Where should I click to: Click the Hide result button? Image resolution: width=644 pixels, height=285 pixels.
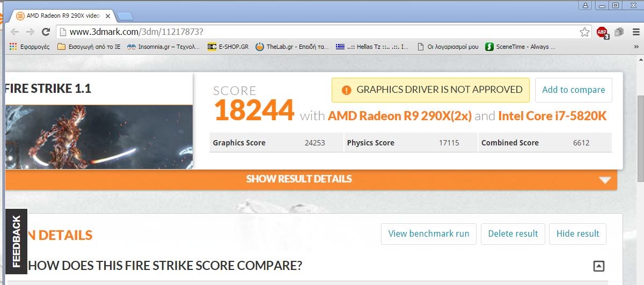(x=577, y=234)
